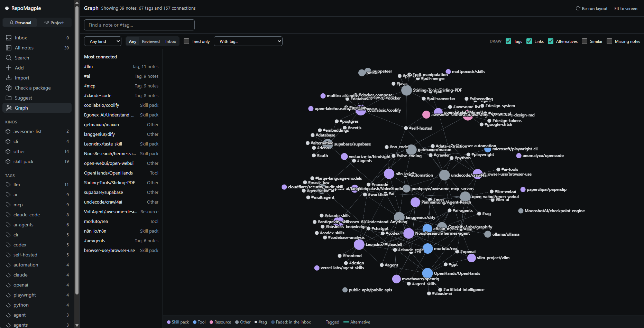Click the ollama/ollama graph node
Viewport: 644px width, 328px height.
[x=488, y=234]
